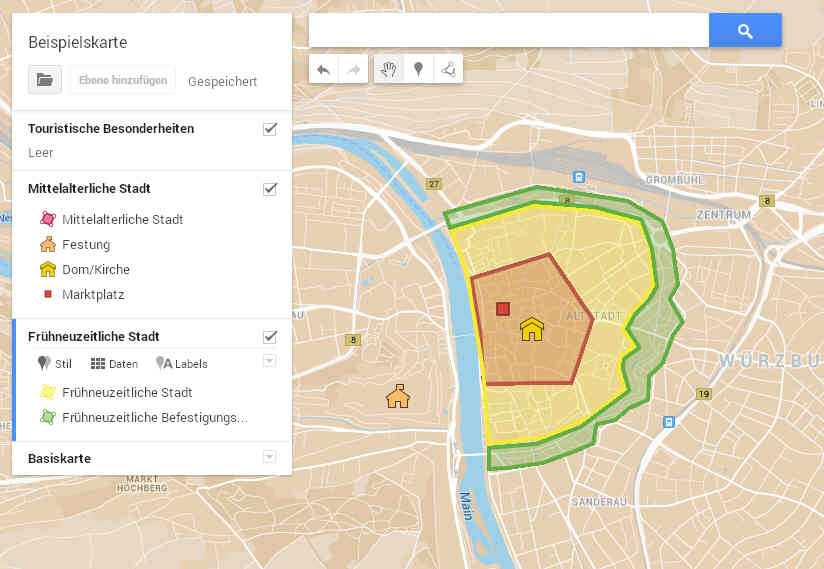Click the undo arrow in map toolbar

pos(323,70)
